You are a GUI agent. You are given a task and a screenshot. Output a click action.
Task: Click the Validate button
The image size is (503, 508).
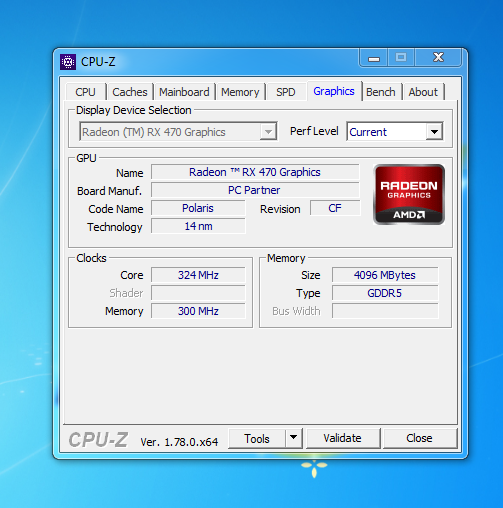(343, 438)
